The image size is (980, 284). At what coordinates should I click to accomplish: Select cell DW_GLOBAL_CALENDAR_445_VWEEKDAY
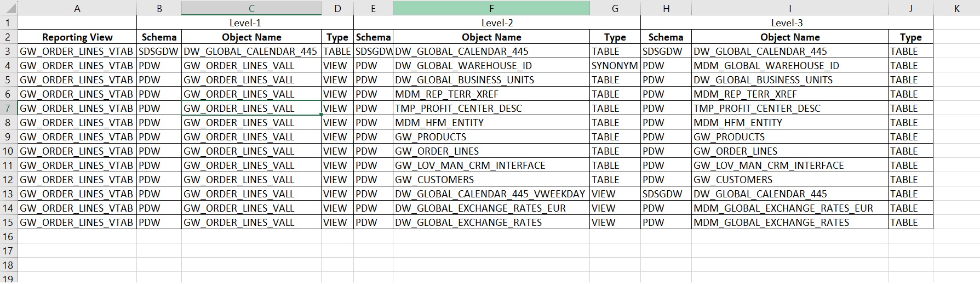pos(491,194)
